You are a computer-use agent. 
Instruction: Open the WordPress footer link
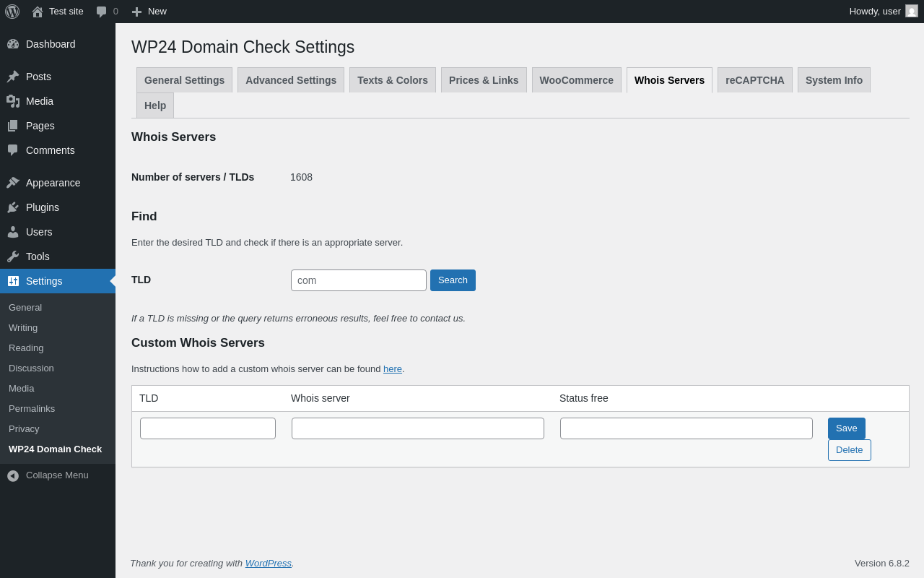269,564
